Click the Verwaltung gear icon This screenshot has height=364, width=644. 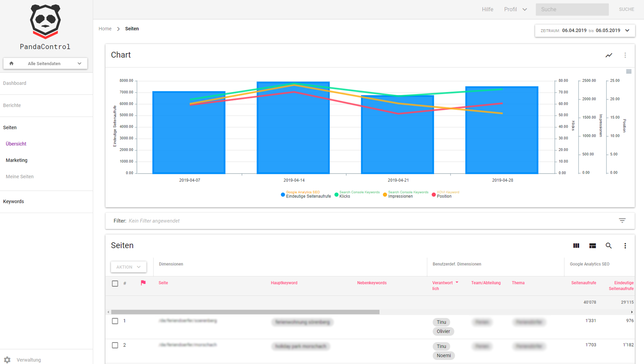(x=7, y=360)
